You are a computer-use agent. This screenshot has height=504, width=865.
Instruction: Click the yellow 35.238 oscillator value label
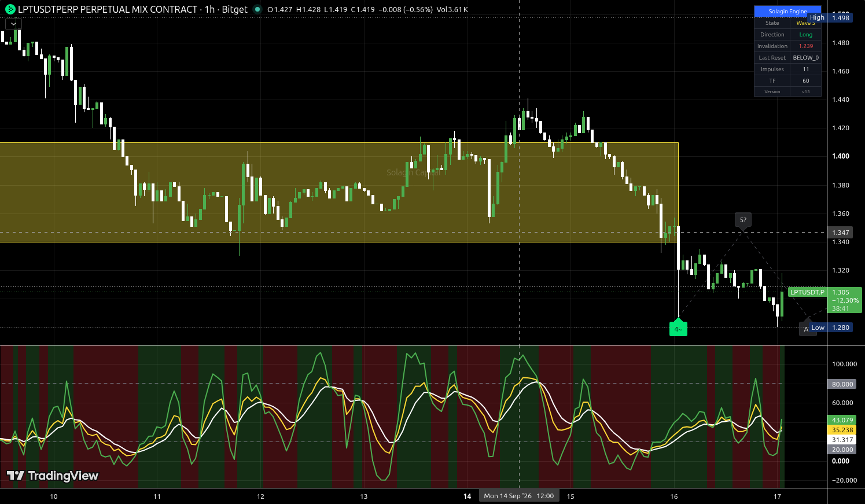click(x=842, y=430)
